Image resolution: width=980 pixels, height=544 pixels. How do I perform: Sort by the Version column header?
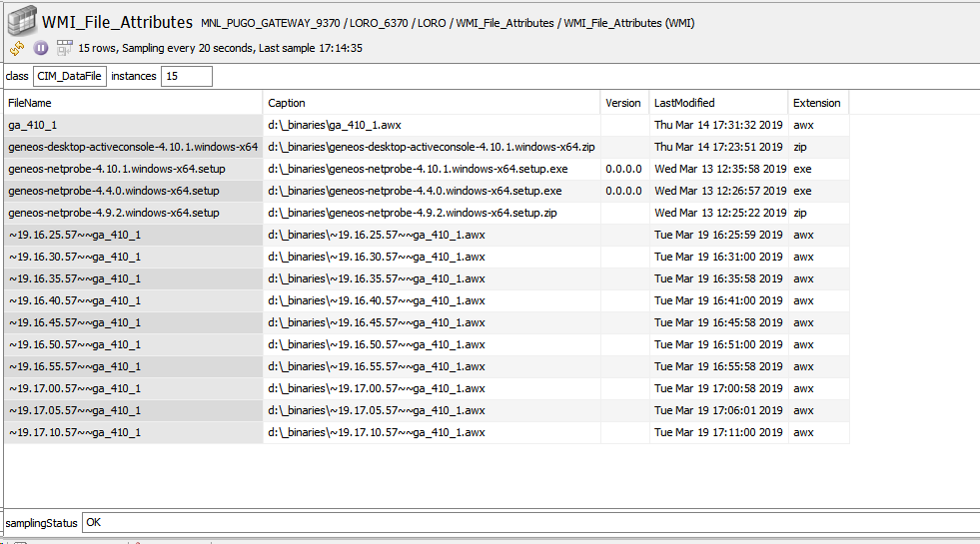tap(623, 103)
